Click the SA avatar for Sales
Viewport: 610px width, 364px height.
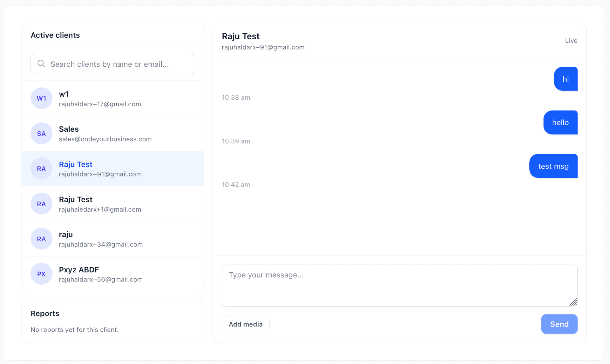click(x=41, y=133)
